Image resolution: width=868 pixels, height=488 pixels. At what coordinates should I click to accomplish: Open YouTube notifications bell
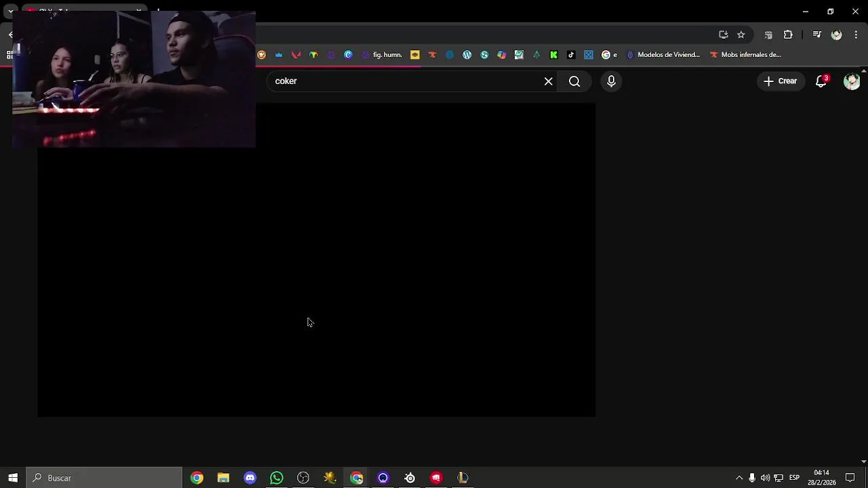[821, 81]
